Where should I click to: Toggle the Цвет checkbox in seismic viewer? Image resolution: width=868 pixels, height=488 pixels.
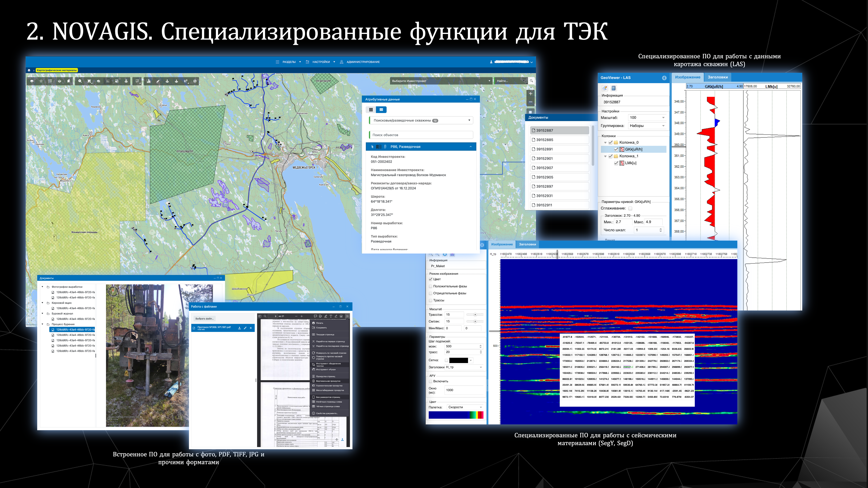pos(431,279)
